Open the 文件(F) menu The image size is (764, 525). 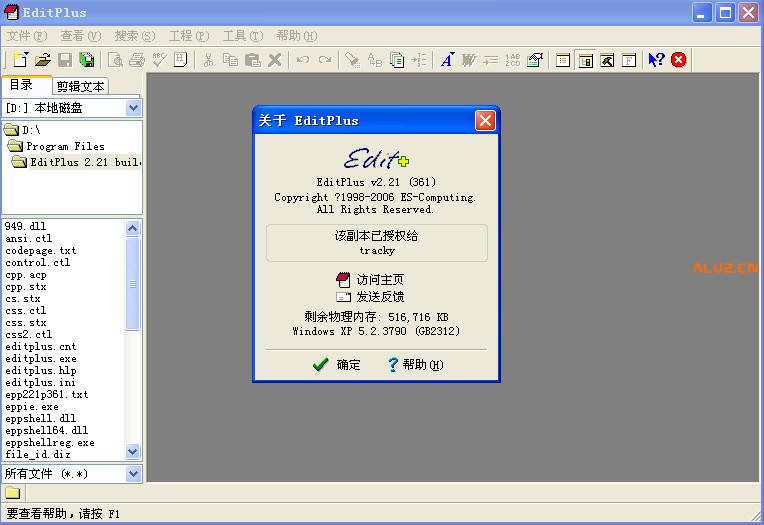27,36
